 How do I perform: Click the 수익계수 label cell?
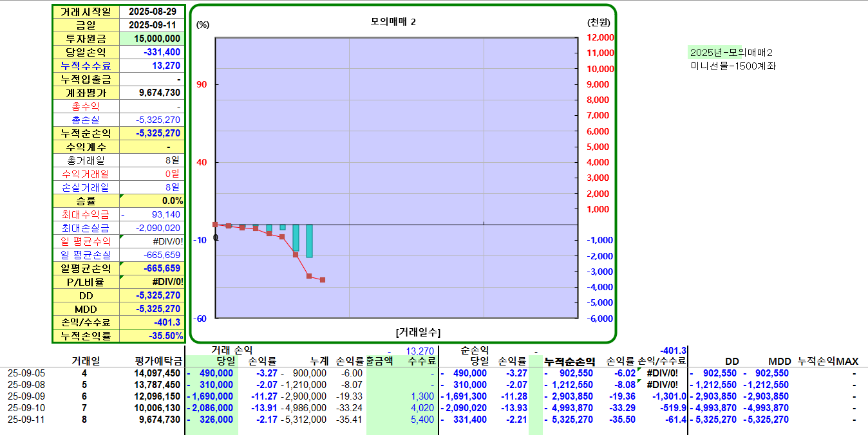[x=86, y=147]
